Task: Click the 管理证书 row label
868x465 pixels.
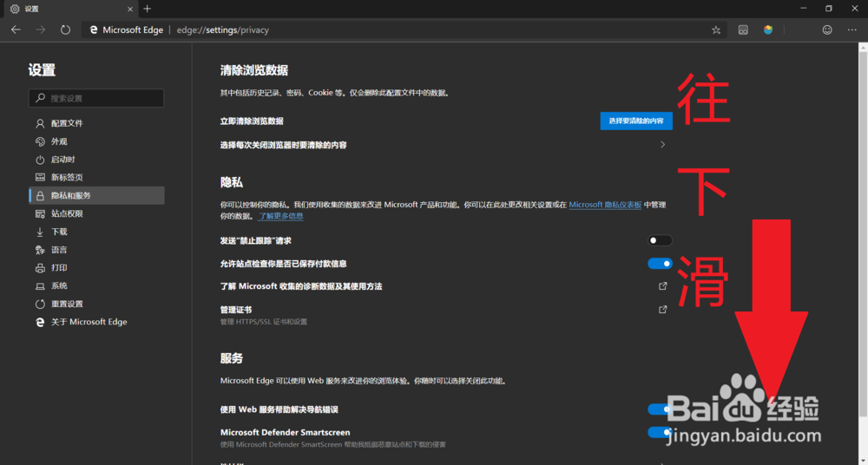Action: [236, 310]
